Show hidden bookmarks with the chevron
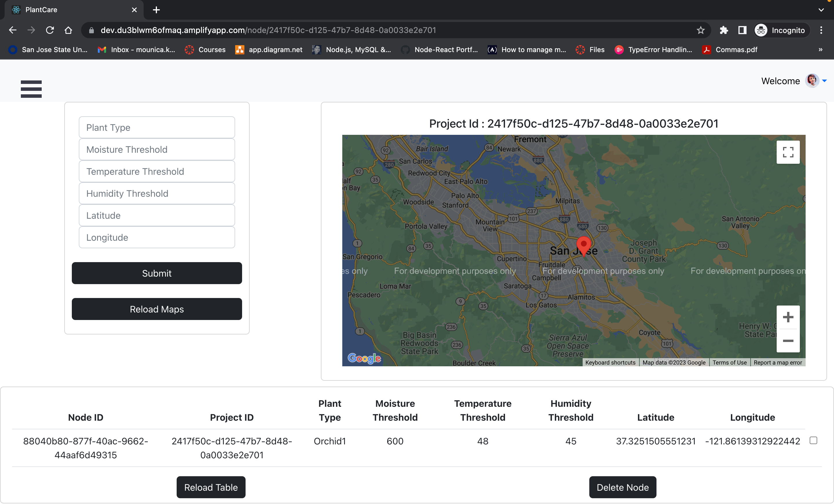 (x=820, y=50)
